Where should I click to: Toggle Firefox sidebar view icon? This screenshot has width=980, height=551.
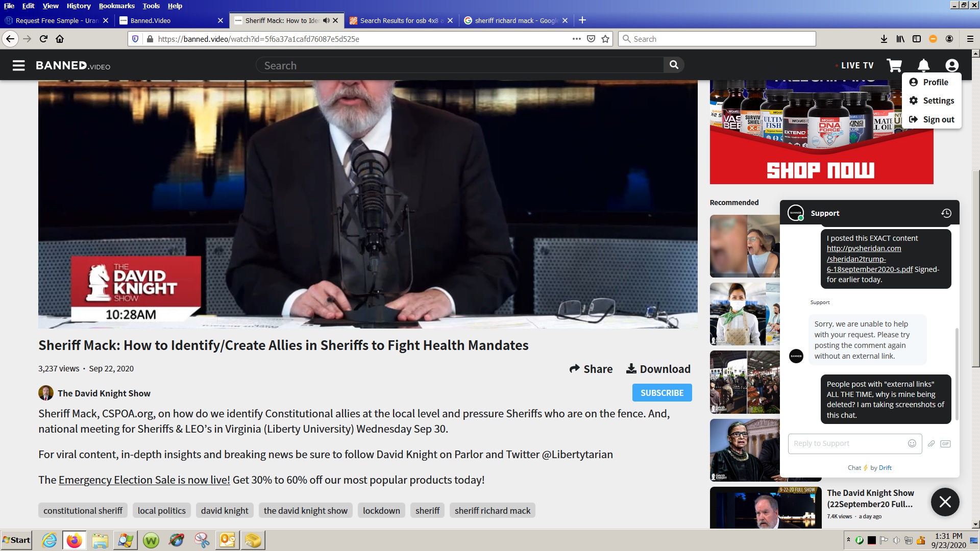coord(917,39)
